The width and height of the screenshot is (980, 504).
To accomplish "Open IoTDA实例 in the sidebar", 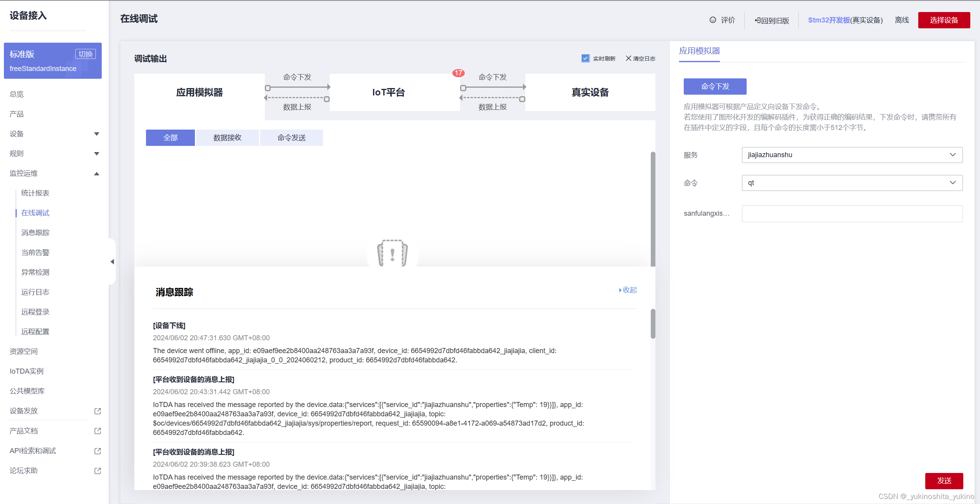I will [x=26, y=371].
